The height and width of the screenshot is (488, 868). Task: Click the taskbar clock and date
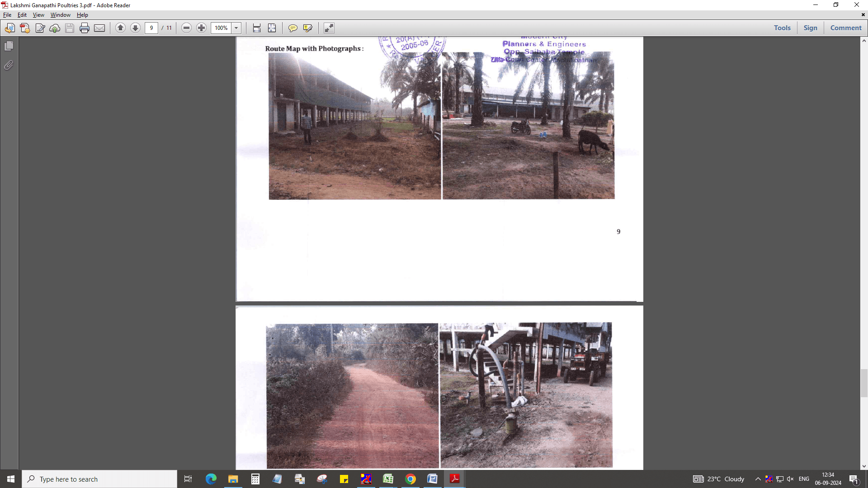pyautogui.click(x=828, y=479)
